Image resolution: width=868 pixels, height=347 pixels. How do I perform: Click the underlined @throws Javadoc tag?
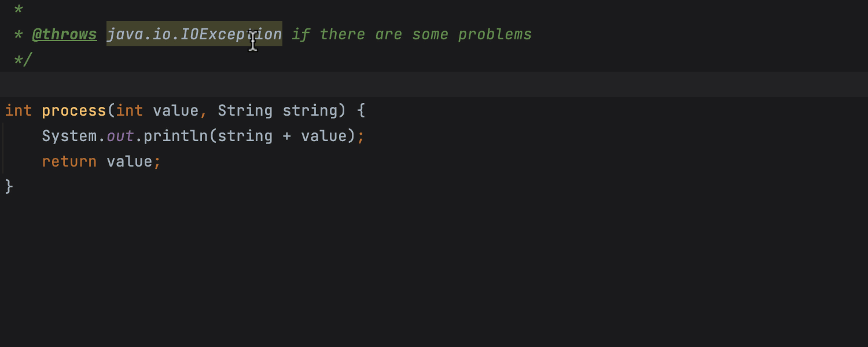point(64,35)
